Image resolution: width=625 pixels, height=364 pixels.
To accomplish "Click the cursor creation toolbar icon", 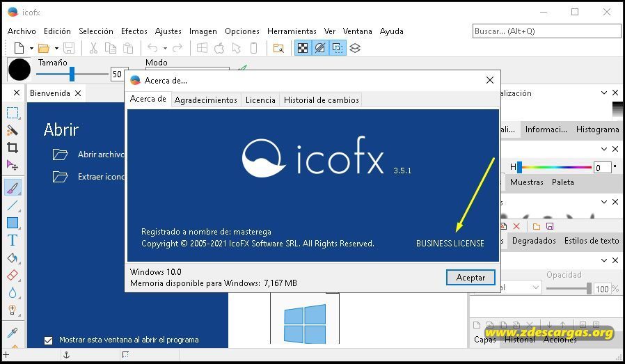I will pyautogui.click(x=237, y=48).
